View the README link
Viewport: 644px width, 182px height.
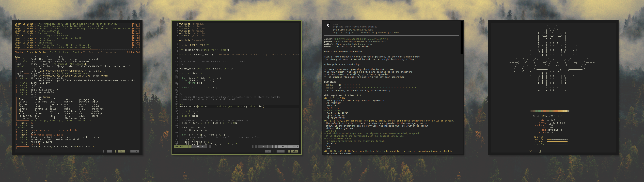pyautogui.click(x=382, y=33)
